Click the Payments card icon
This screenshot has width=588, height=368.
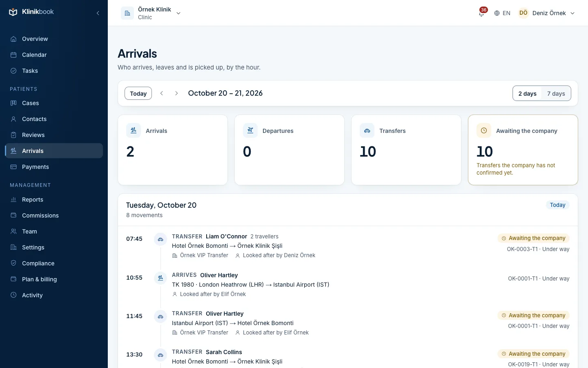pos(13,167)
